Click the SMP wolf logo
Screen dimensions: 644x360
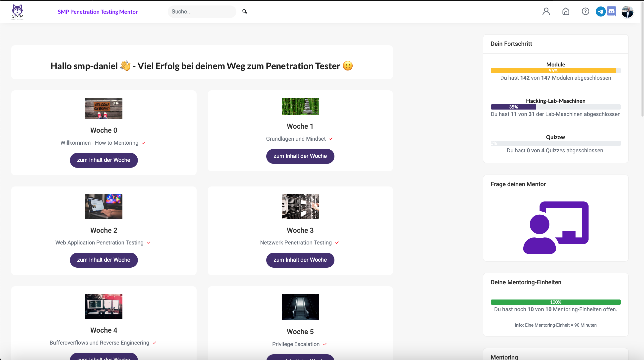[x=17, y=11]
